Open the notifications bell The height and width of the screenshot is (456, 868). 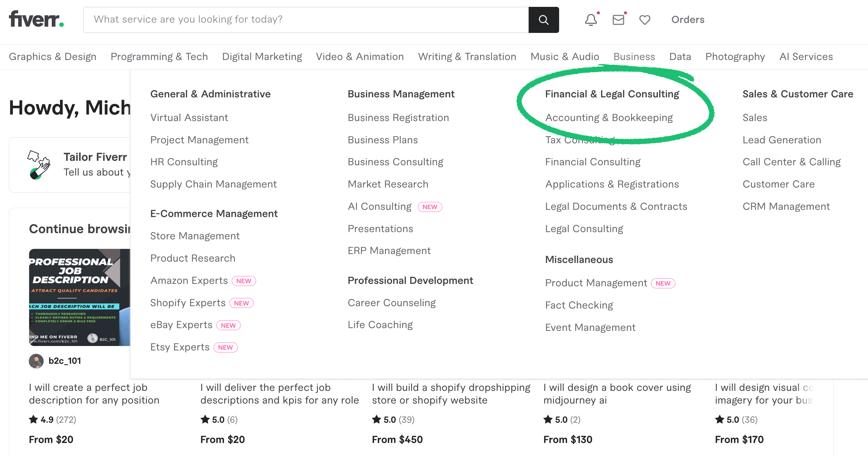coord(590,20)
